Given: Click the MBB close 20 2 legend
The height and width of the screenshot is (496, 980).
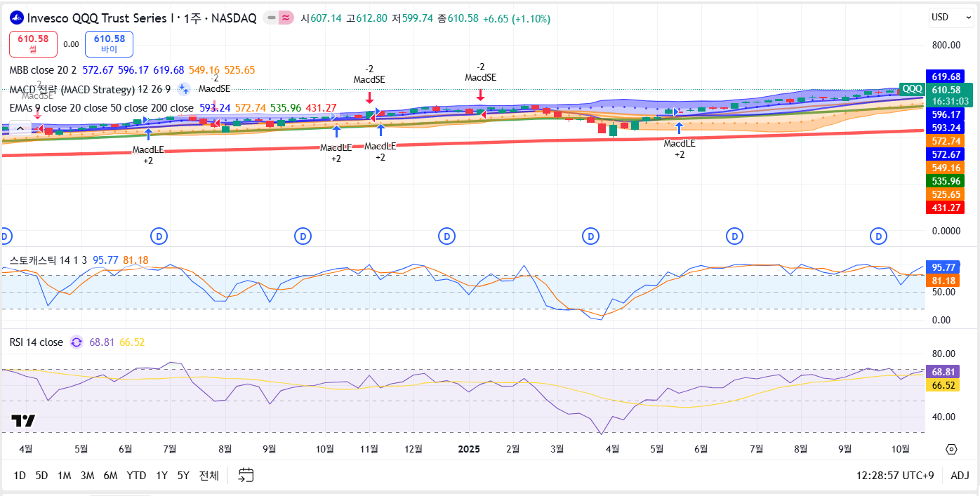Looking at the screenshot, I should [x=43, y=70].
